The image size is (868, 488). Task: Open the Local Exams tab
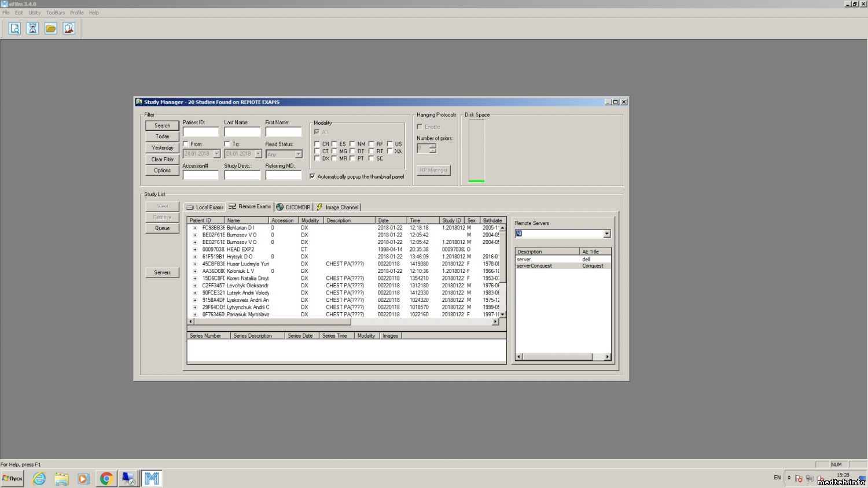(x=205, y=207)
